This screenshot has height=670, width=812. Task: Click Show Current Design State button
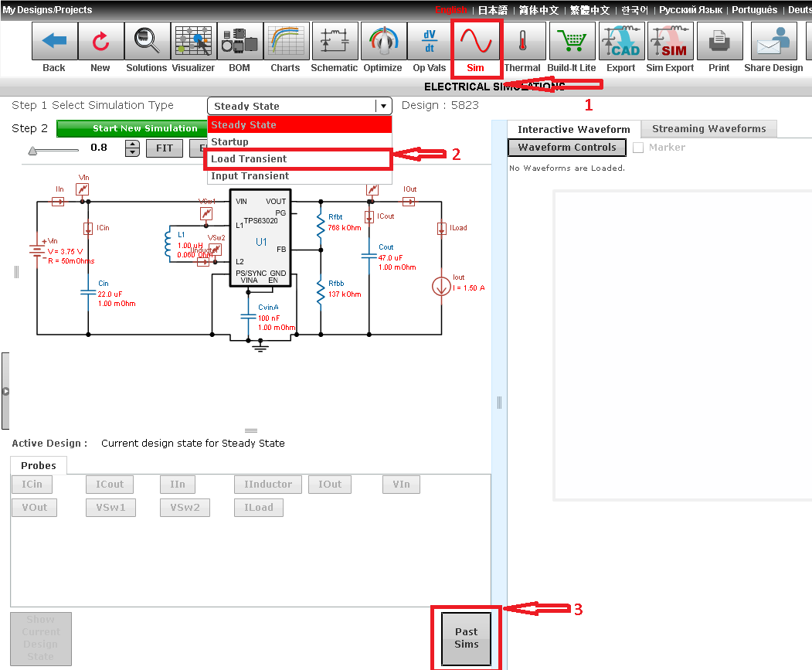41,638
